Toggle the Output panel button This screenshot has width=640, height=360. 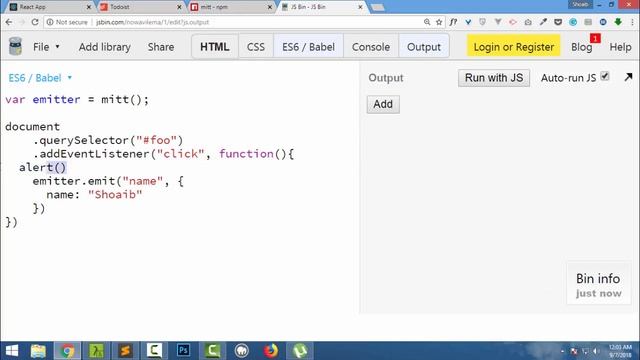tap(424, 47)
